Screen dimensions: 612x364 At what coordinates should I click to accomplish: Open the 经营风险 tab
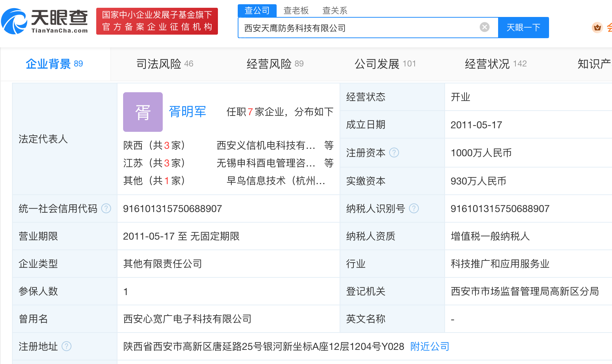275,64
